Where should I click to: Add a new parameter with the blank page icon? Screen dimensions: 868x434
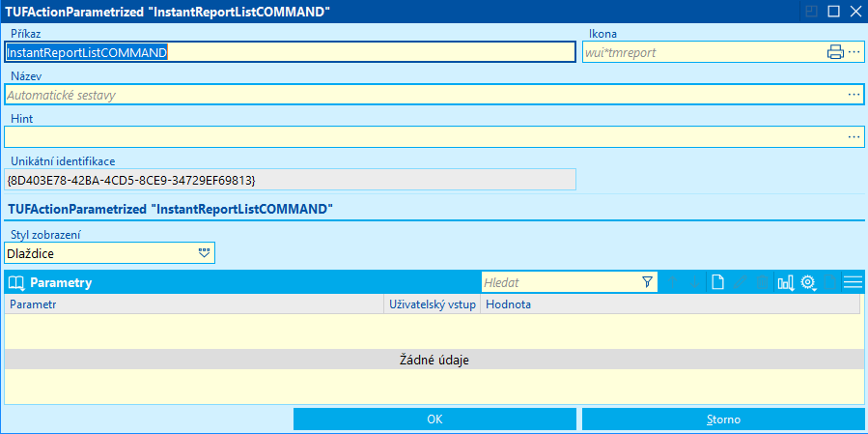pos(717,282)
